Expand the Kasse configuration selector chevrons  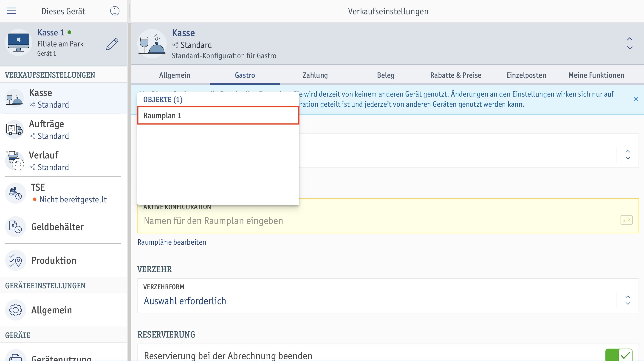tap(630, 43)
